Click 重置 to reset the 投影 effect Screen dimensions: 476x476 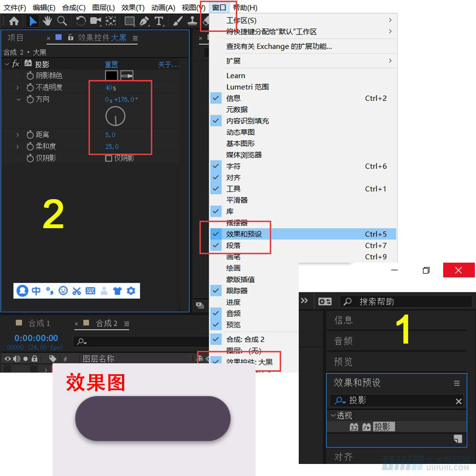(x=110, y=64)
